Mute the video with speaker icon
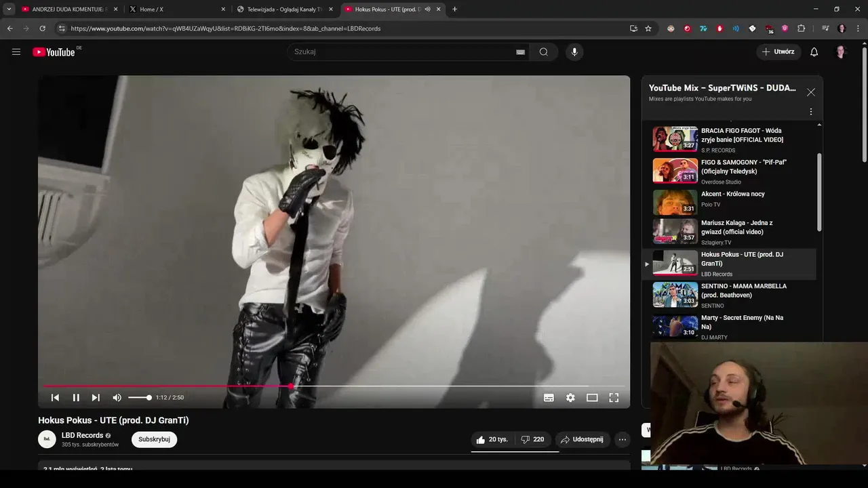868x488 pixels. click(117, 398)
